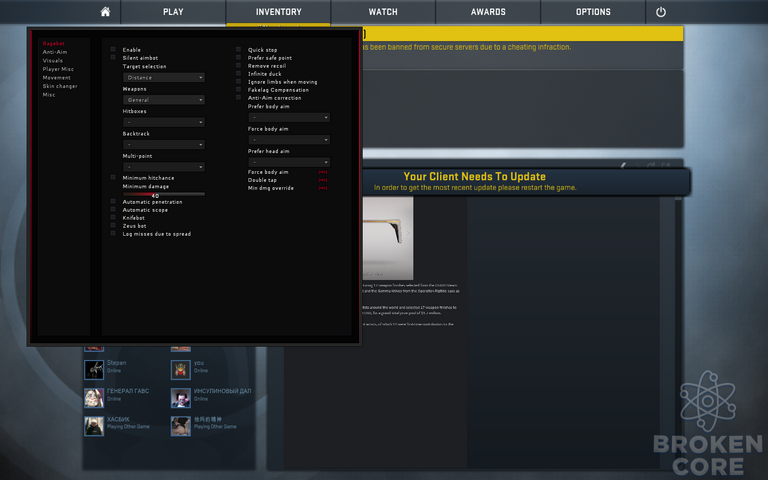Viewport: 768px width, 480px height.
Task: Toggle Silent aimbot checkbox
Action: (113, 57)
